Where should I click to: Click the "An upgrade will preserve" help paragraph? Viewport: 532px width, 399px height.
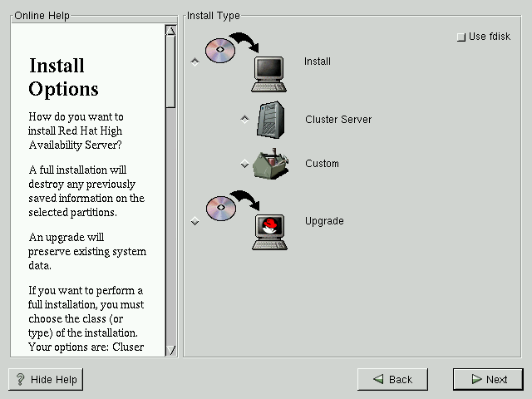click(87, 251)
